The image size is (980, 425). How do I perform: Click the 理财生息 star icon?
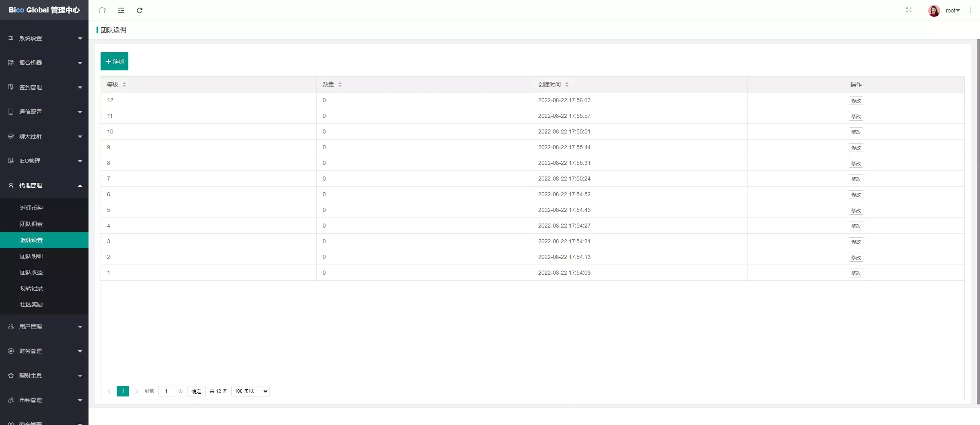point(11,376)
